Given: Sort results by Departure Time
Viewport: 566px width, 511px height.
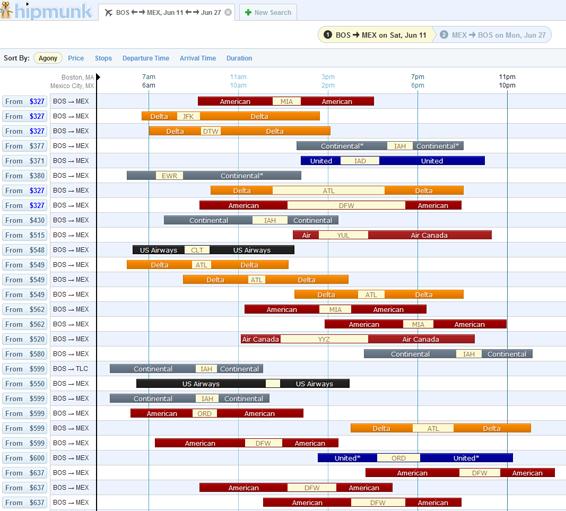Looking at the screenshot, I should point(145,58).
